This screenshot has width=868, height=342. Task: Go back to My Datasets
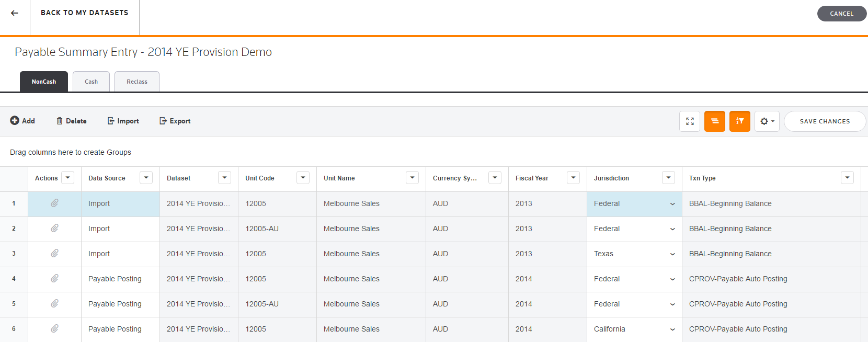[84, 13]
